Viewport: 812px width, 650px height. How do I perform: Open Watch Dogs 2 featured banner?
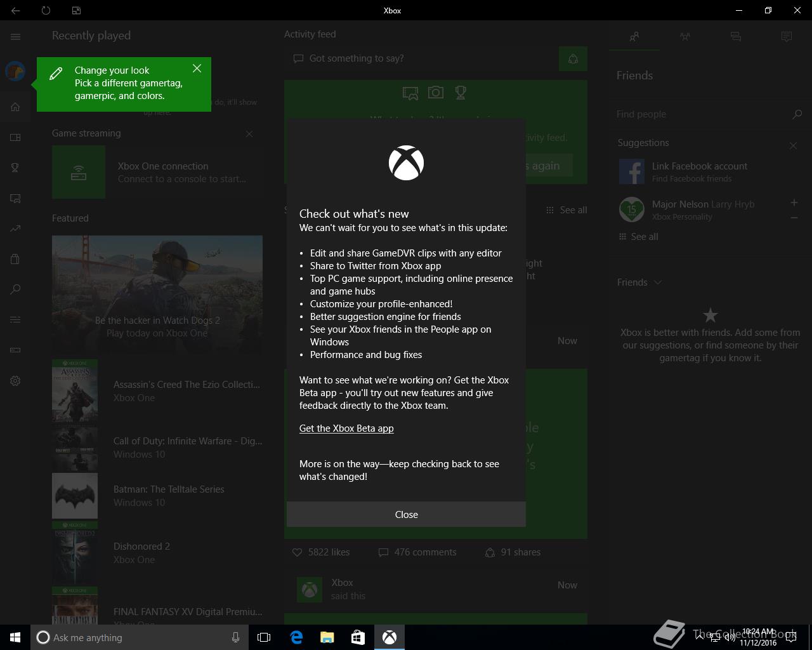pos(157,295)
